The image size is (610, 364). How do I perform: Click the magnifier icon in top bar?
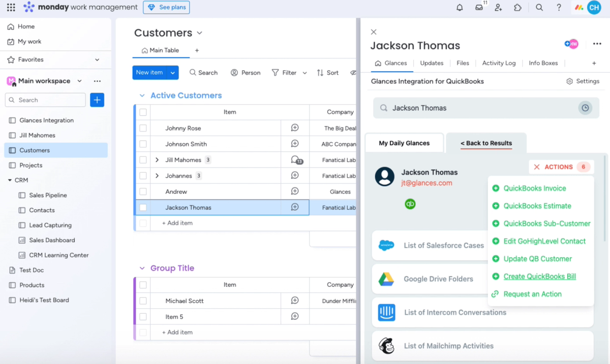(539, 8)
